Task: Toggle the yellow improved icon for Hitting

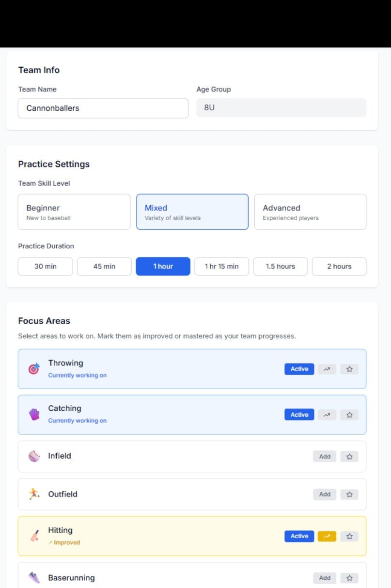Action: [327, 536]
